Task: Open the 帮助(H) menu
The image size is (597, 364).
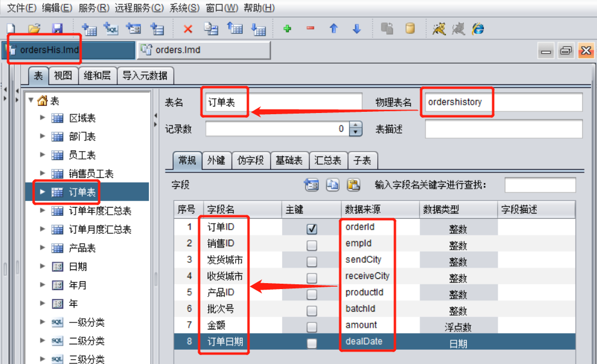Action: click(259, 8)
